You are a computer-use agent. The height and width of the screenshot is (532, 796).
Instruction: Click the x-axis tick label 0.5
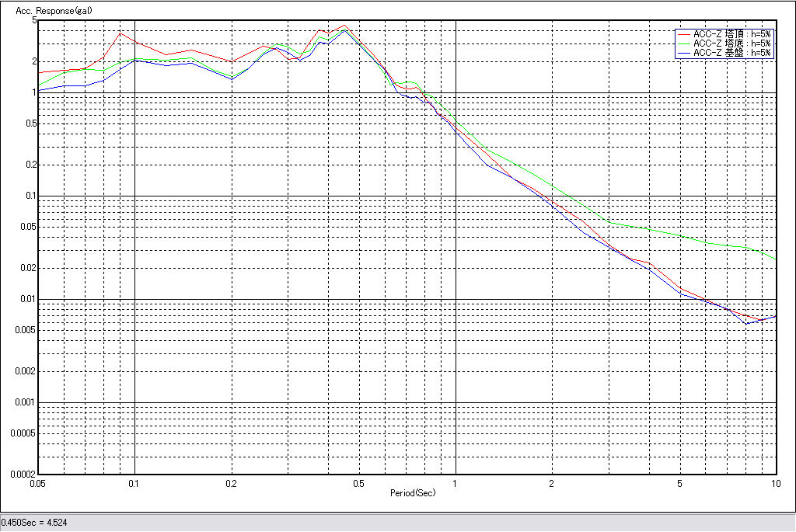(x=358, y=484)
